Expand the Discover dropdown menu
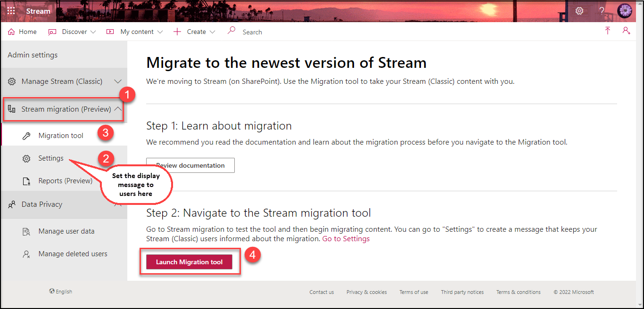 click(x=73, y=32)
